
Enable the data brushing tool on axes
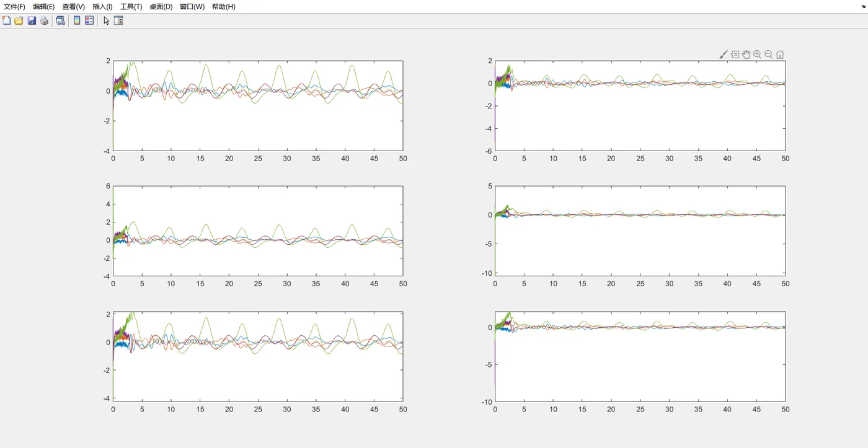(x=724, y=55)
